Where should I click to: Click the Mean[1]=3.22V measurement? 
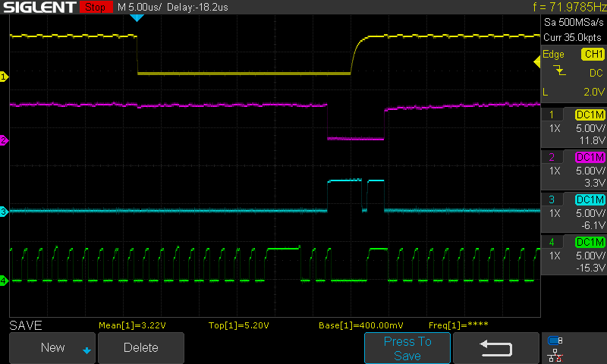(x=132, y=325)
